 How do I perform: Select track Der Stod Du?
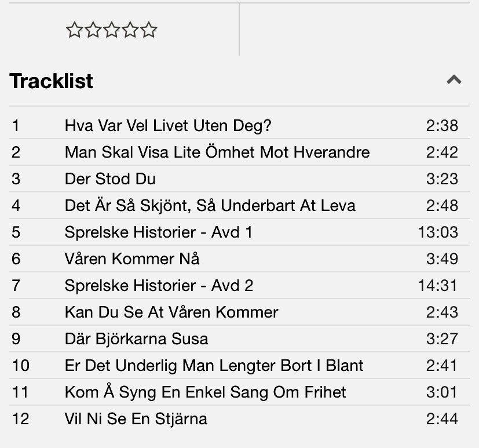pos(240,179)
